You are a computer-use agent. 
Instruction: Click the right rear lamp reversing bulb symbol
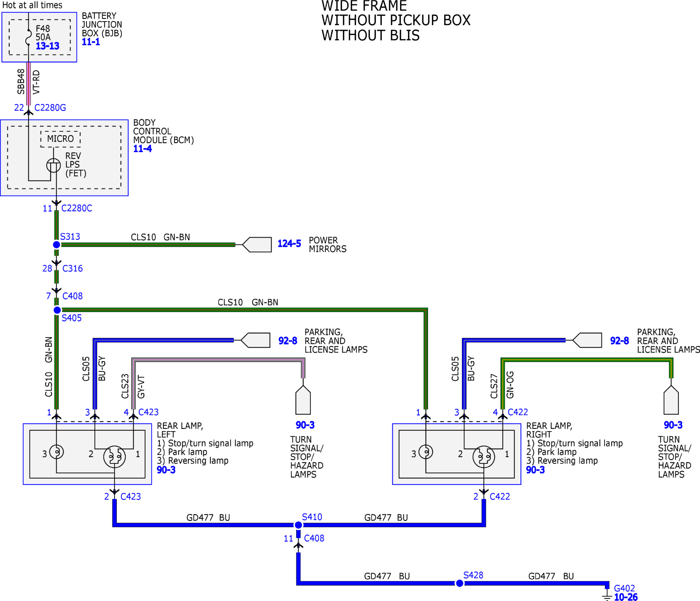[x=426, y=452]
